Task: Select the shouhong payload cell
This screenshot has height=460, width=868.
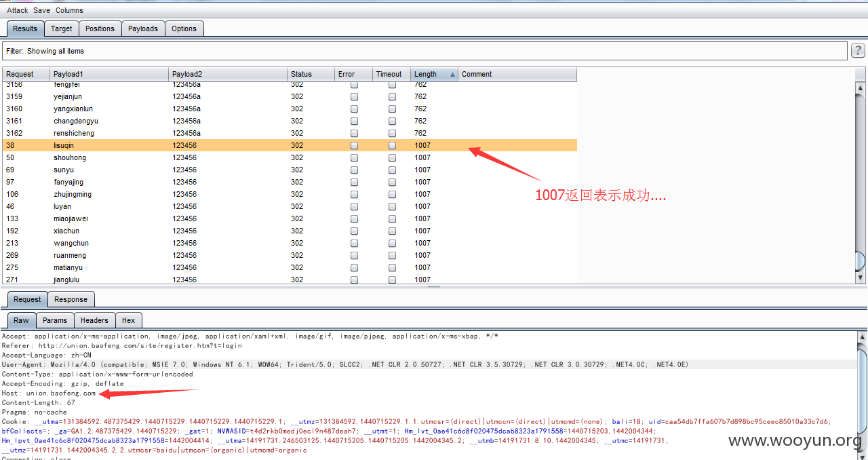Action: tap(109, 157)
